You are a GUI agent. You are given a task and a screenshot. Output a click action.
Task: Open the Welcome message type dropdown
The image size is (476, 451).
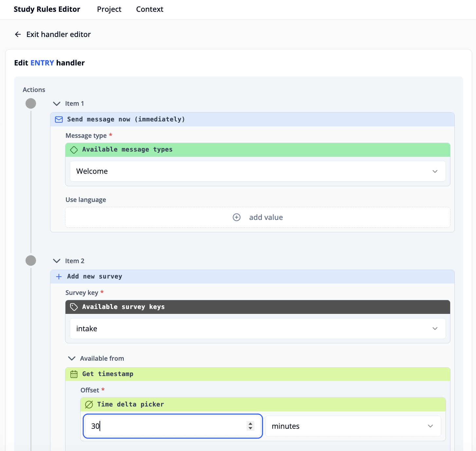pyautogui.click(x=435, y=171)
